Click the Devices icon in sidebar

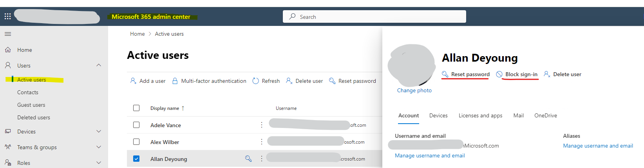tap(8, 131)
